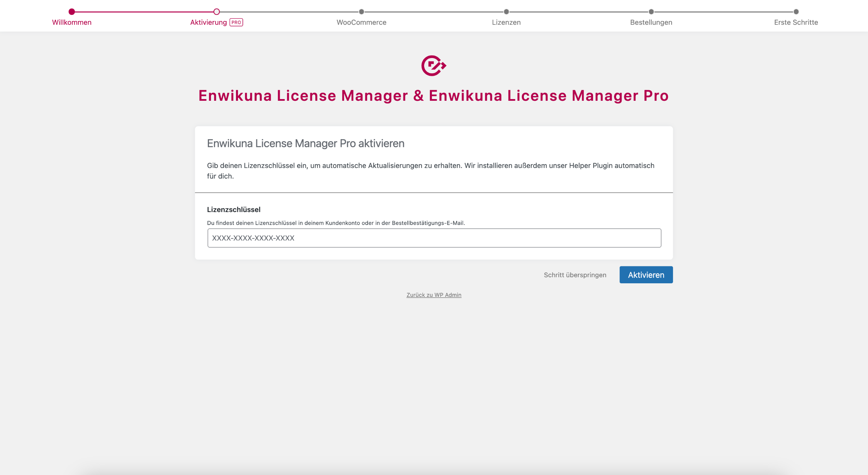Switch to the Bestellungen step label
Viewport: 868px width, 475px height.
pos(651,22)
